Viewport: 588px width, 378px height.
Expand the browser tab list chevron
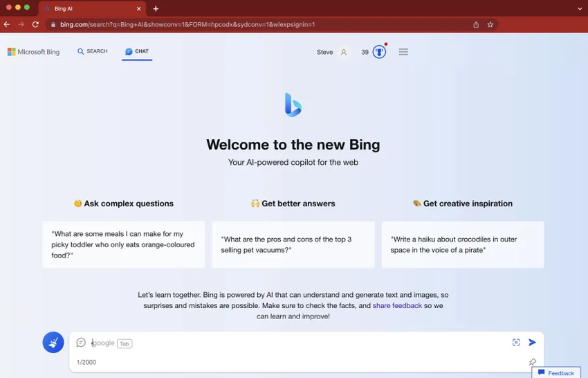point(580,8)
